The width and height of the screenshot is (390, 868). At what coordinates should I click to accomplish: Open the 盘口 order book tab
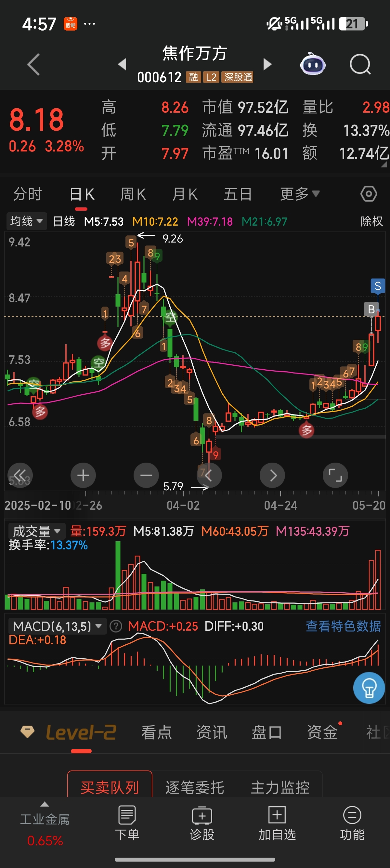[267, 732]
